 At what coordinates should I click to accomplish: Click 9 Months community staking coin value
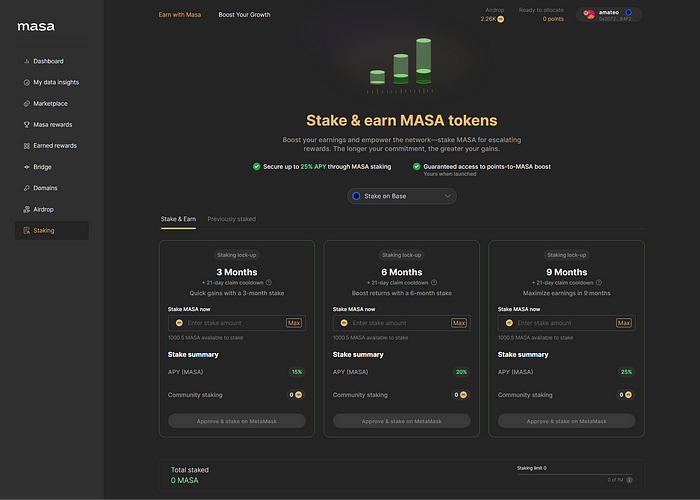click(625, 395)
